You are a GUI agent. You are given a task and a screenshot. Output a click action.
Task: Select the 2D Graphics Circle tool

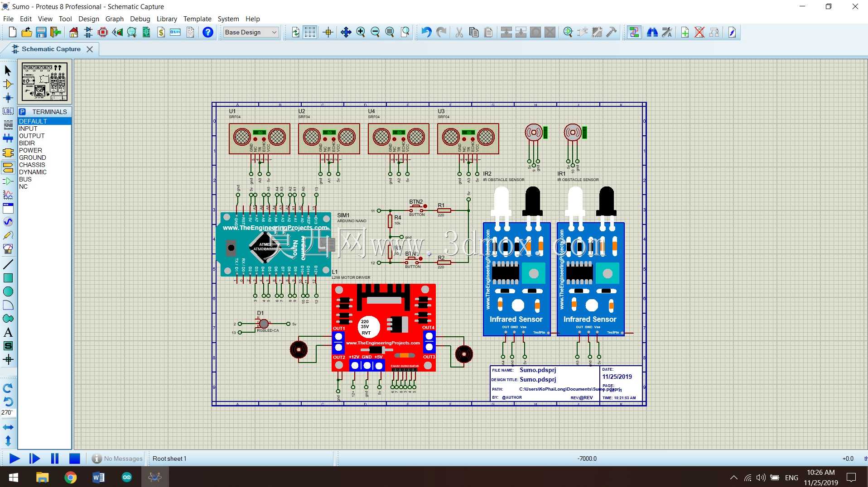(8, 291)
